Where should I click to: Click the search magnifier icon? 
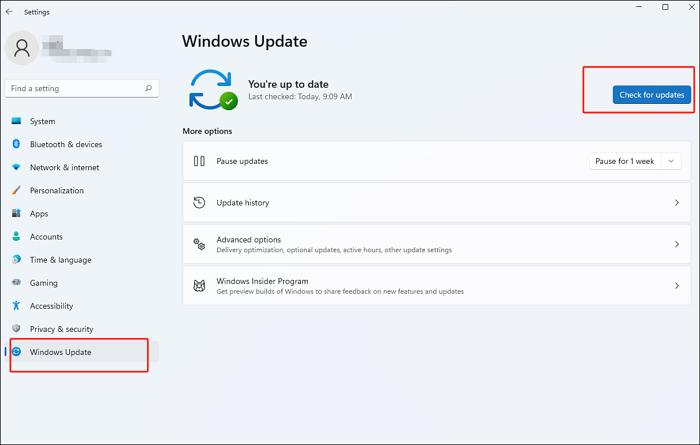pyautogui.click(x=149, y=88)
